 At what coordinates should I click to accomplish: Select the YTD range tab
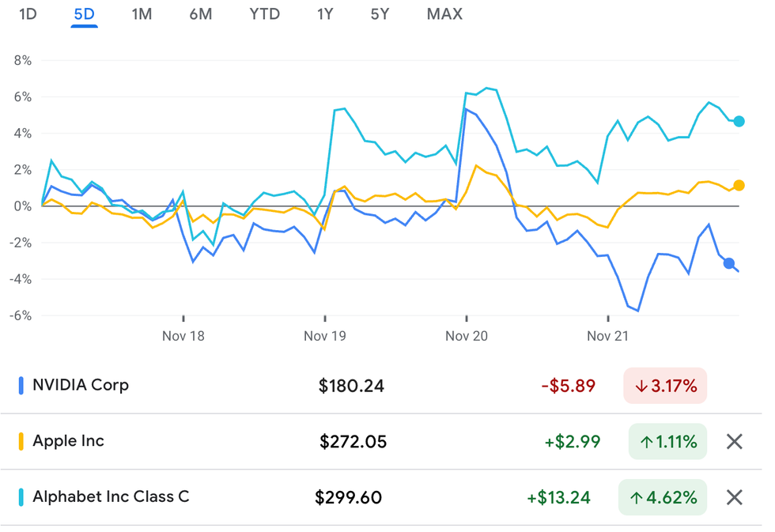(x=264, y=14)
